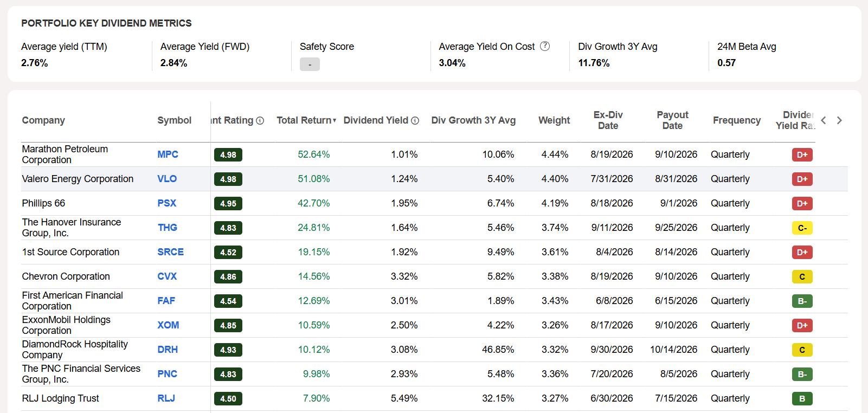Screen dimensions: 868x413
Task: Click the Average Yield On Cost help icon
Action: click(545, 47)
